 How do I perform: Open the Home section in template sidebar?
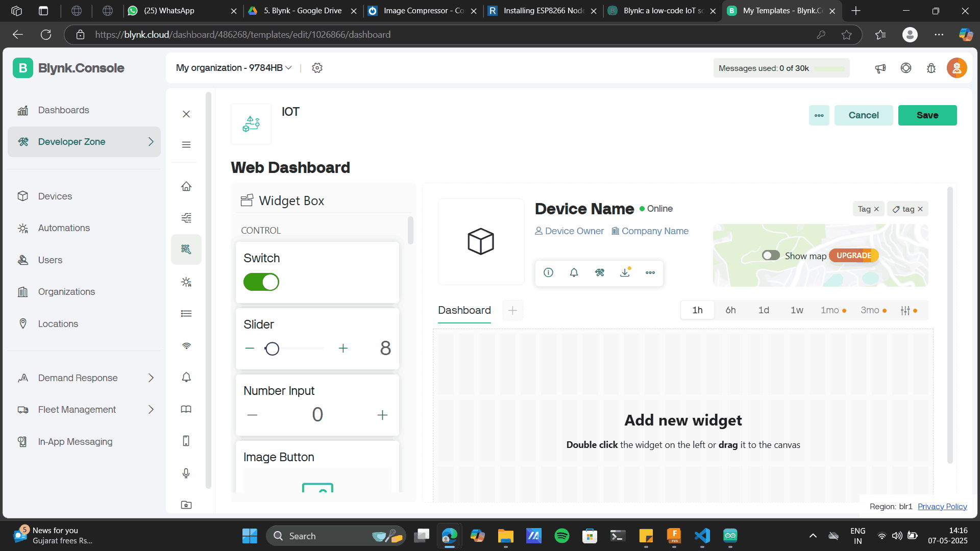[x=186, y=186]
